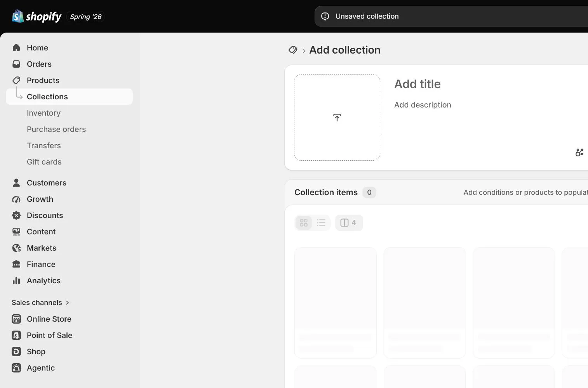Expand the Sales channels chevron

pos(67,303)
